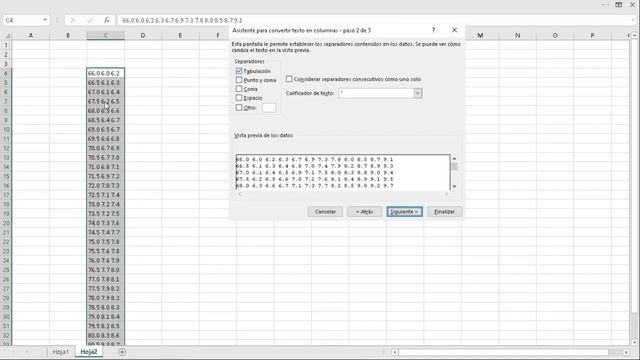The height and width of the screenshot is (360, 640).
Task: Click the data preview vertical scrollbar thumb
Action: tap(454, 167)
